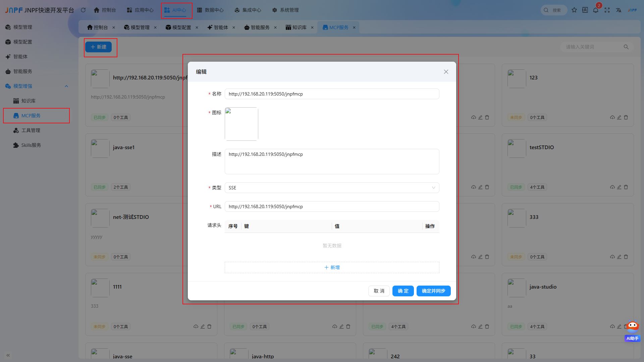
Task: Click the star favorites icon
Action: coord(574,10)
